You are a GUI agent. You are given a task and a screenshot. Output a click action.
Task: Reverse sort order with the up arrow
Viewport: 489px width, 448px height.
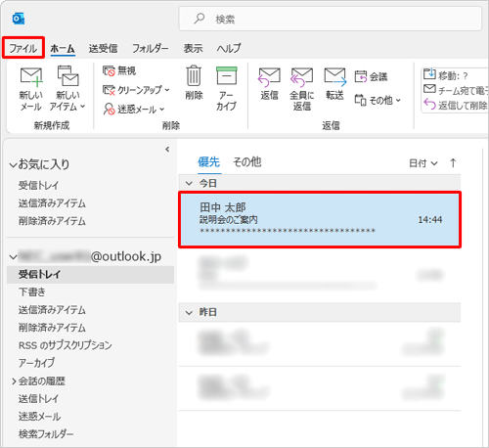click(453, 162)
